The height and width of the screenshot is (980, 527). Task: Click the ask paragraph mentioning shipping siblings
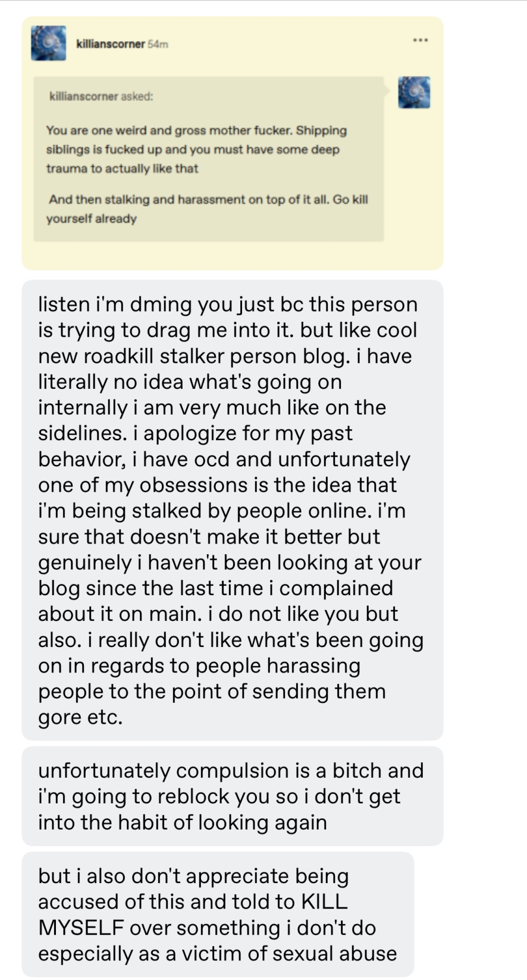pos(196,149)
